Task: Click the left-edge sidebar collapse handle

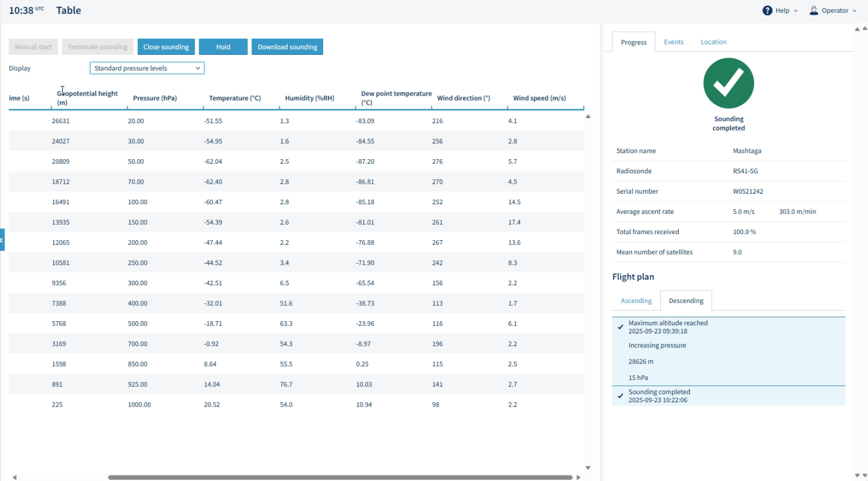Action: click(x=2, y=240)
